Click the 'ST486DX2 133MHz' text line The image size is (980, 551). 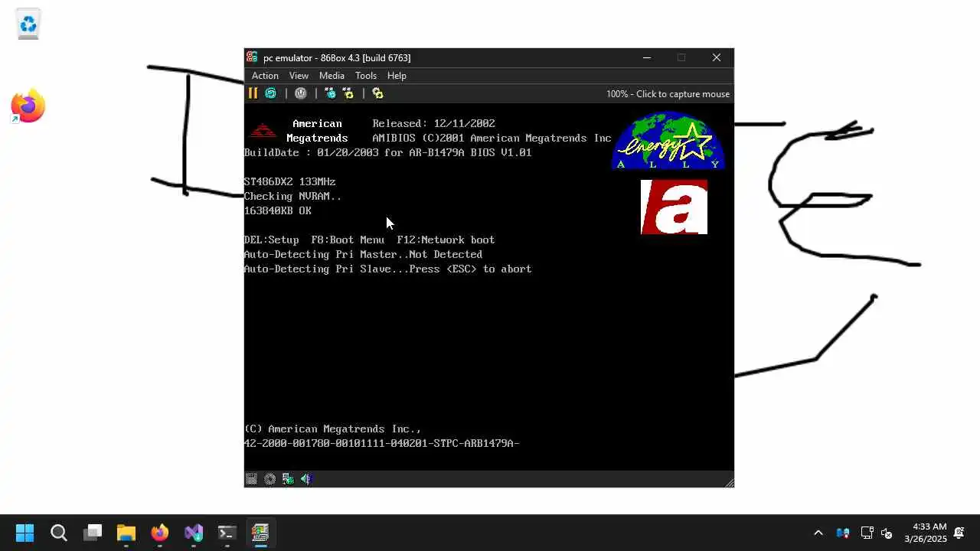(290, 181)
